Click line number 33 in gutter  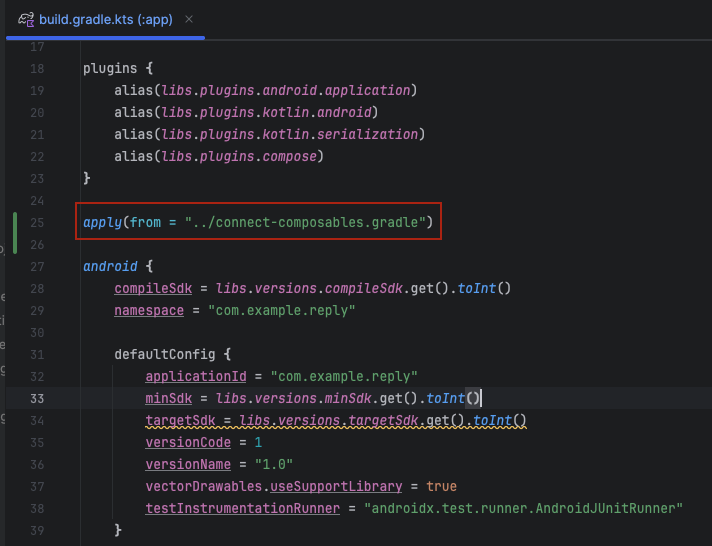37,399
